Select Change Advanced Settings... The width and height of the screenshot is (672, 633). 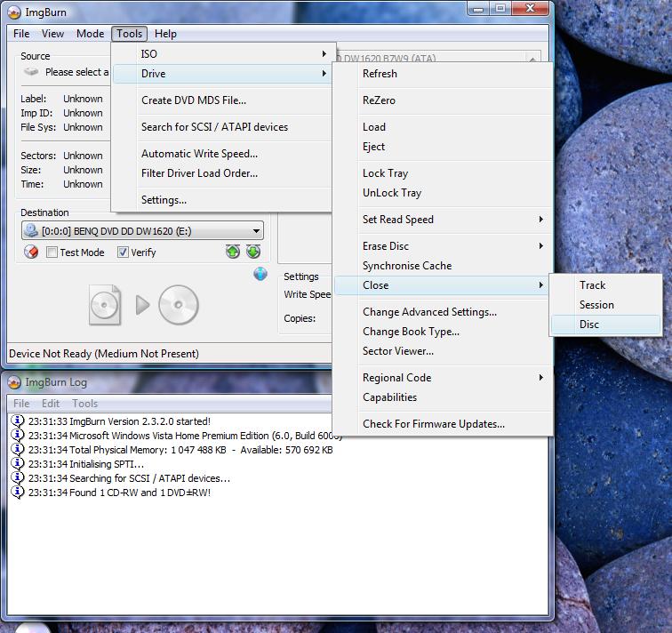pos(444,311)
